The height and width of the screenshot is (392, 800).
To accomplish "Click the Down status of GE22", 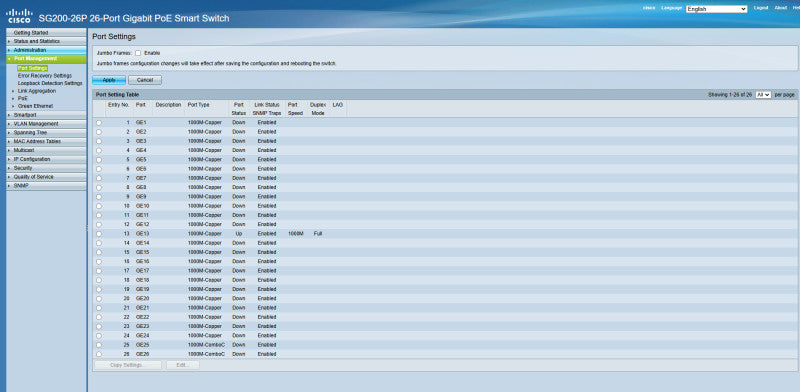I will point(239,317).
